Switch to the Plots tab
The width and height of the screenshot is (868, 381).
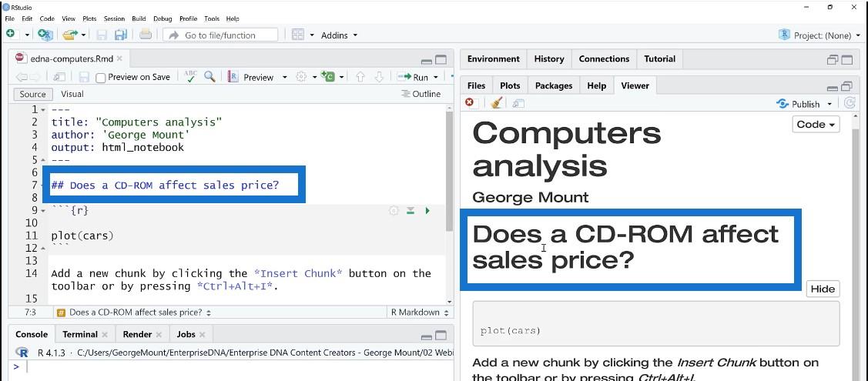[510, 85]
